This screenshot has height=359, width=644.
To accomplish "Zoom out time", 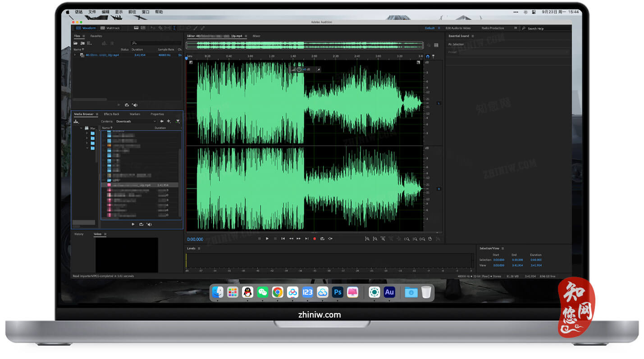I will coord(391,239).
